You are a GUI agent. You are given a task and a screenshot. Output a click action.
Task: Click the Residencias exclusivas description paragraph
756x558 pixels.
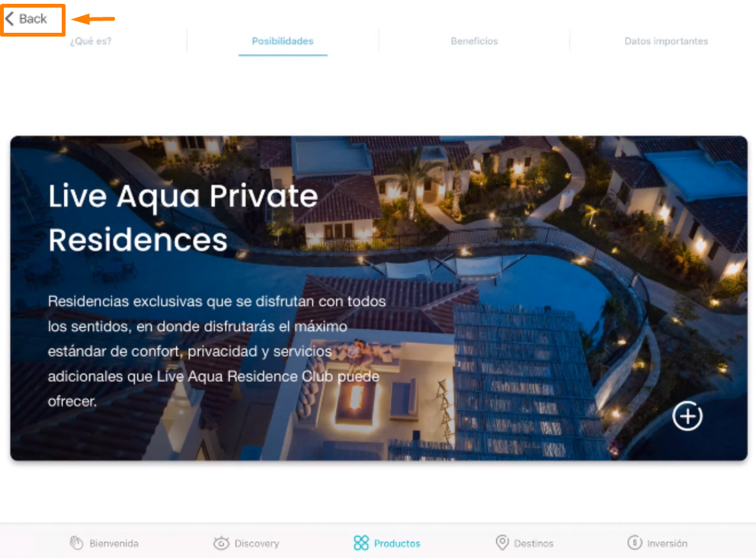pyautogui.click(x=216, y=351)
